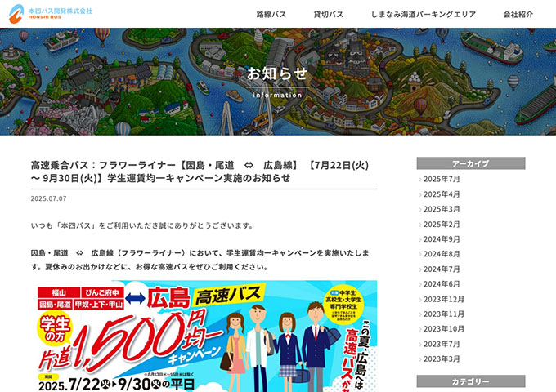Click the アーカイブ sidebar heading
Image resolution: width=556 pixels, height=392 pixels.
click(x=471, y=163)
